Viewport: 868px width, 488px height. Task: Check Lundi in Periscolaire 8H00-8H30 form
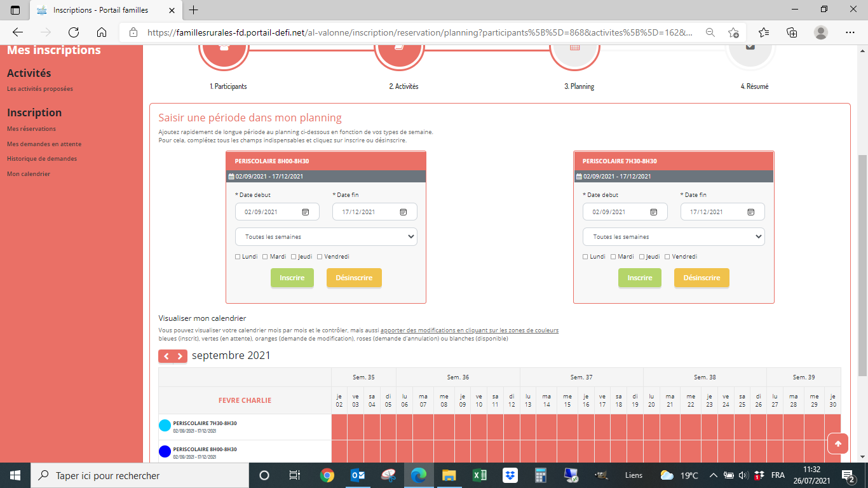[238, 257]
